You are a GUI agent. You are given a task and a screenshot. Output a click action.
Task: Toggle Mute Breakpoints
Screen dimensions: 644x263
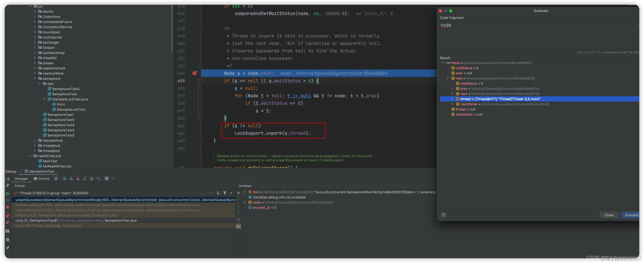[x=8, y=222]
